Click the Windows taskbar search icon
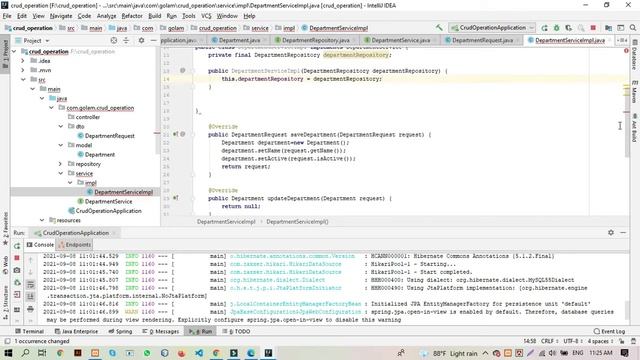This screenshot has width=640, height=360. tap(25, 353)
